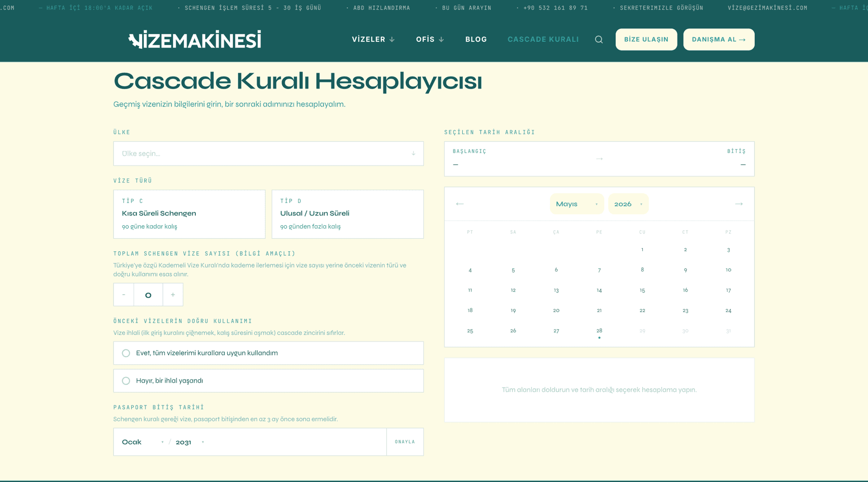This screenshot has width=868, height=482.
Task: Open passport expiry year dropdown 2031
Action: (190, 442)
